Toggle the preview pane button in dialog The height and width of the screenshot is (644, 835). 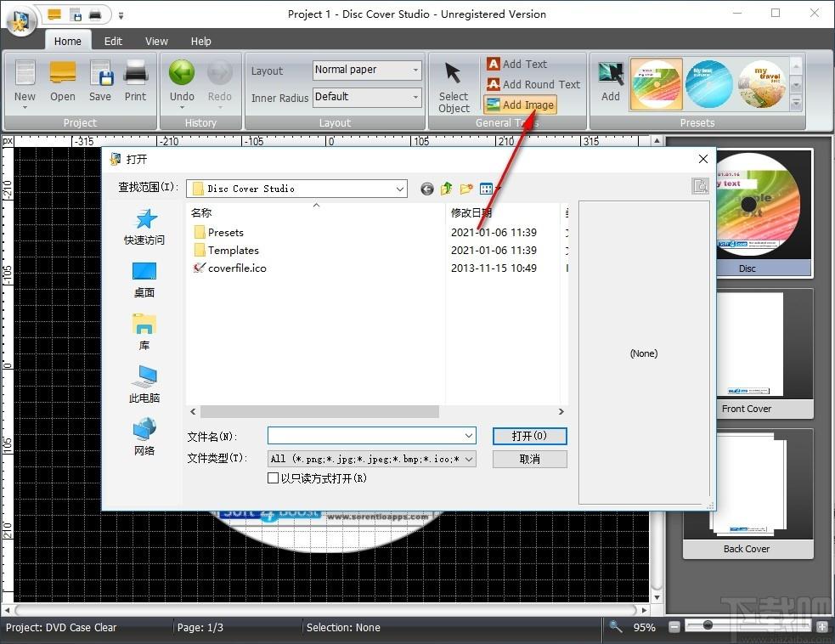(700, 186)
